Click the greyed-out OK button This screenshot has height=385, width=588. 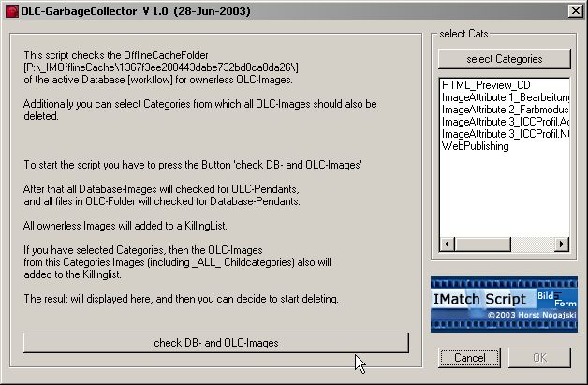coord(538,358)
